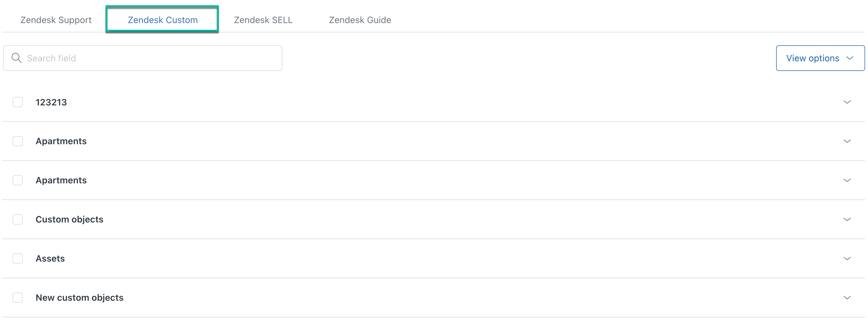
Task: Expand the Custom objects section
Action: click(848, 219)
